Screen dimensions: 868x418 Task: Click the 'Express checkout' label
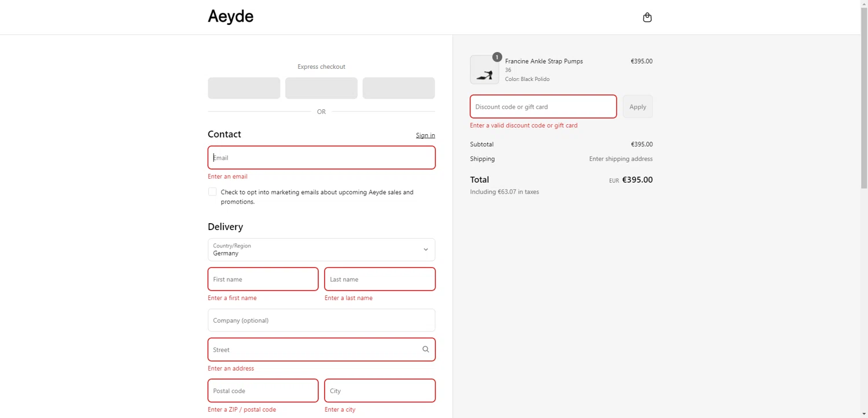pos(321,66)
